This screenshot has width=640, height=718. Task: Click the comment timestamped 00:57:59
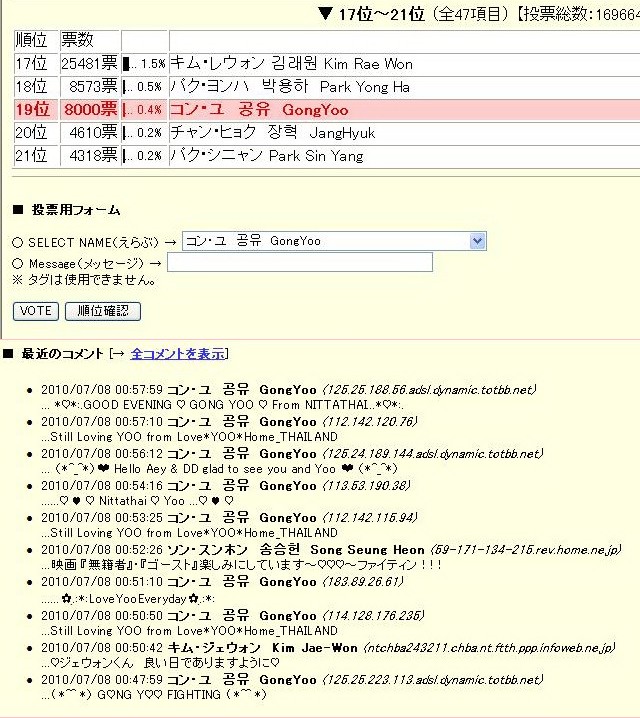pyautogui.click(x=288, y=390)
